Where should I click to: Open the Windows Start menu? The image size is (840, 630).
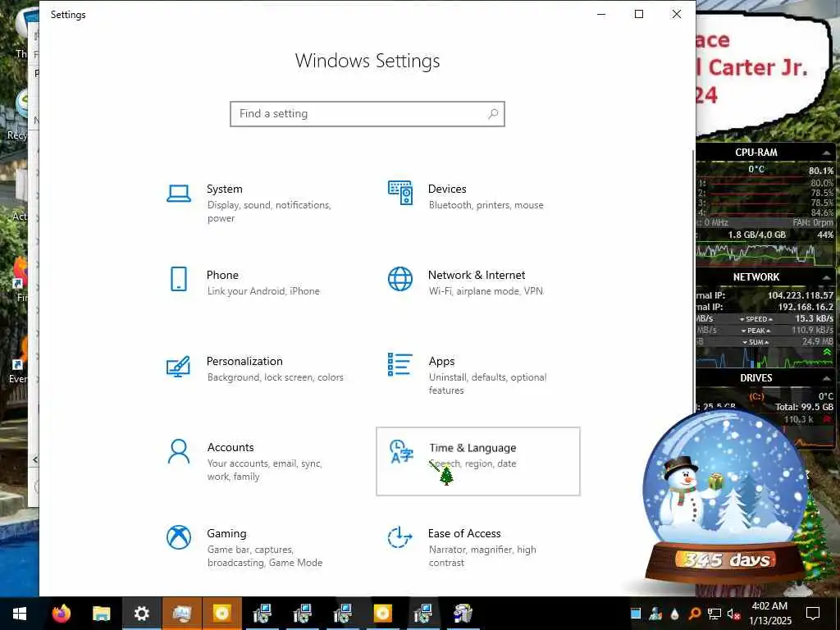[20, 614]
